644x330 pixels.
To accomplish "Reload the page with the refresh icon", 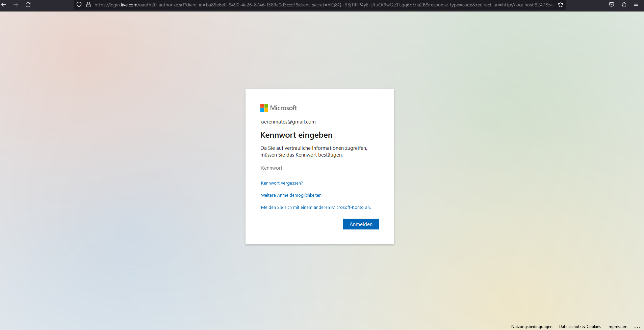I will click(x=28, y=5).
